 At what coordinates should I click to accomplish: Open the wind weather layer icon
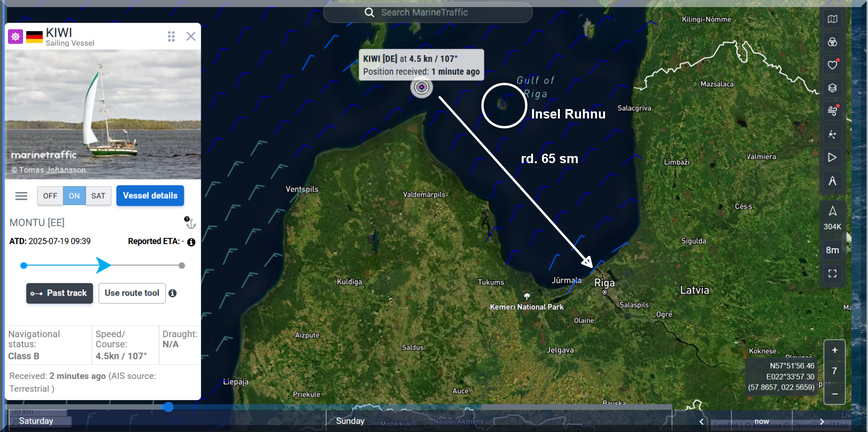point(832,111)
